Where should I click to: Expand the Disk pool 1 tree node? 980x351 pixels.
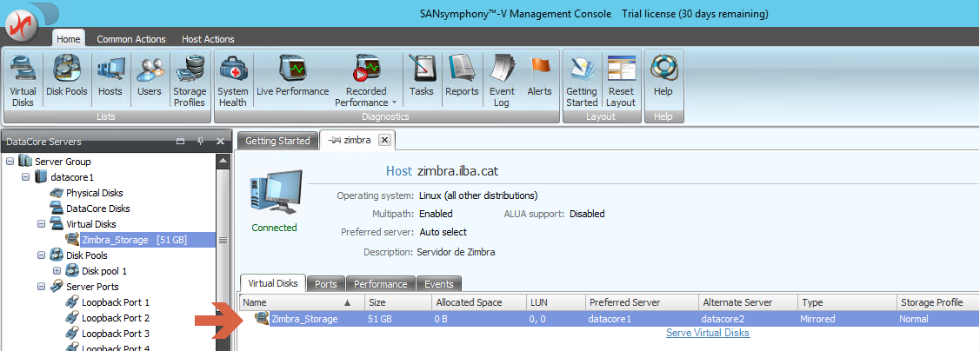click(x=57, y=271)
